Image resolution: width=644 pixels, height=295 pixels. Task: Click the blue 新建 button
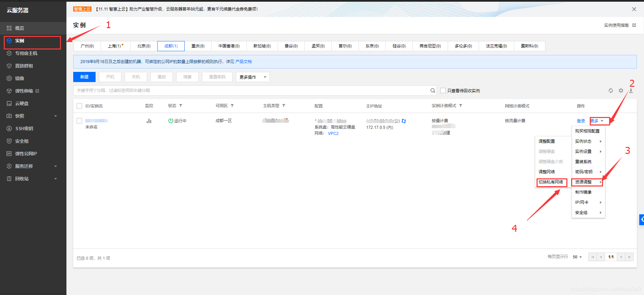[x=84, y=77]
